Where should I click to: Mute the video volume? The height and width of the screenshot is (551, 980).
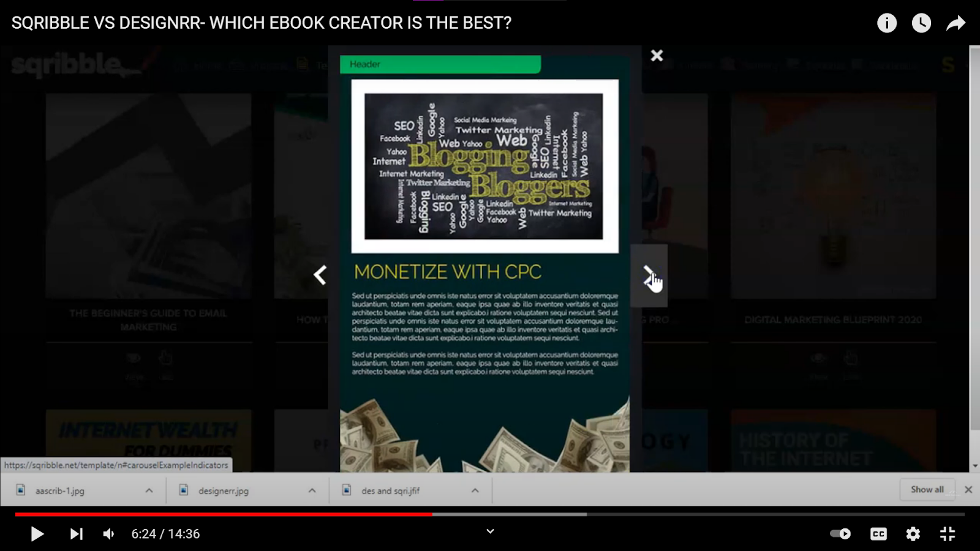pyautogui.click(x=108, y=534)
